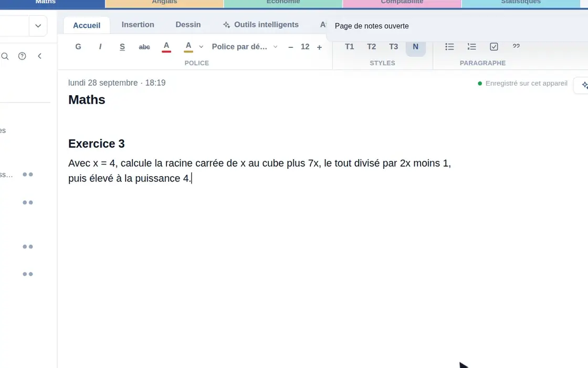Image resolution: width=588 pixels, height=368 pixels.
Task: Switch to the Insertion ribbon tab
Action: pyautogui.click(x=138, y=25)
